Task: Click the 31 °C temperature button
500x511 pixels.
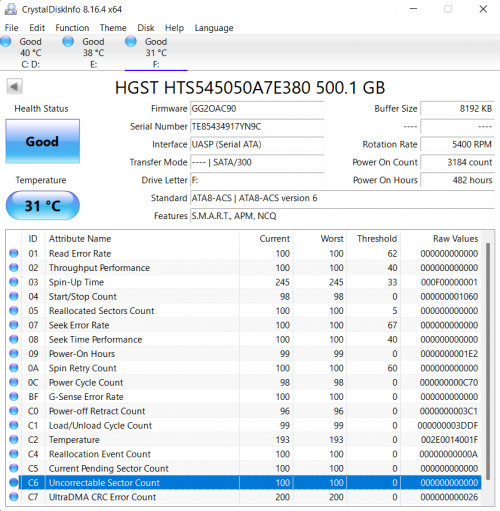Action: click(x=43, y=205)
